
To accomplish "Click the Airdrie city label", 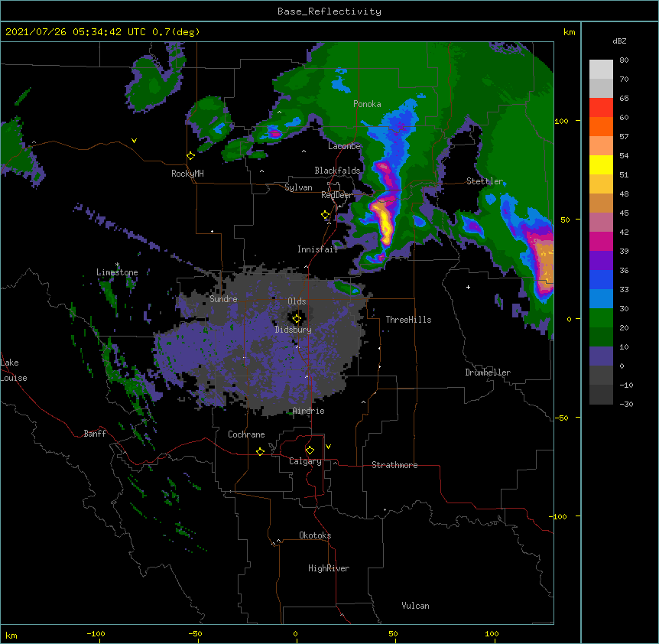I will click(x=308, y=411).
